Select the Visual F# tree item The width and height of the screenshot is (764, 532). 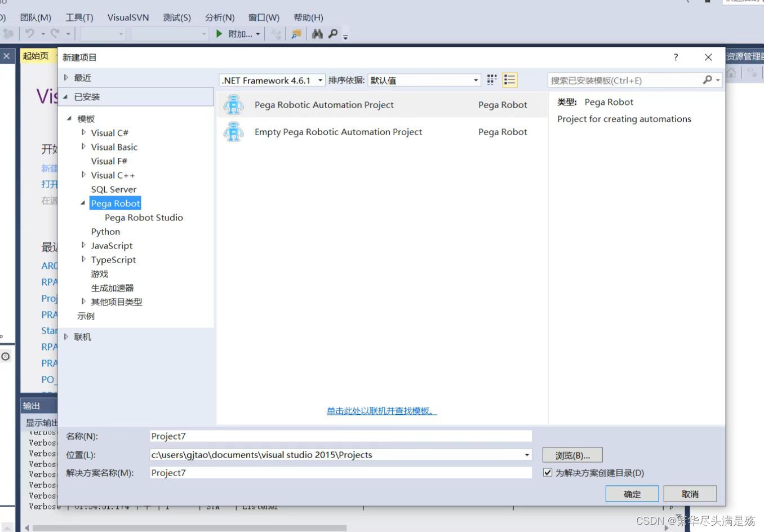[109, 161]
